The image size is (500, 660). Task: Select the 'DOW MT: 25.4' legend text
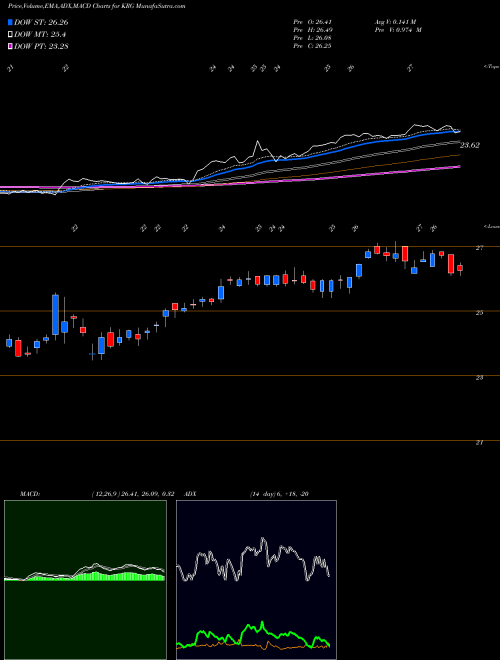40,35
